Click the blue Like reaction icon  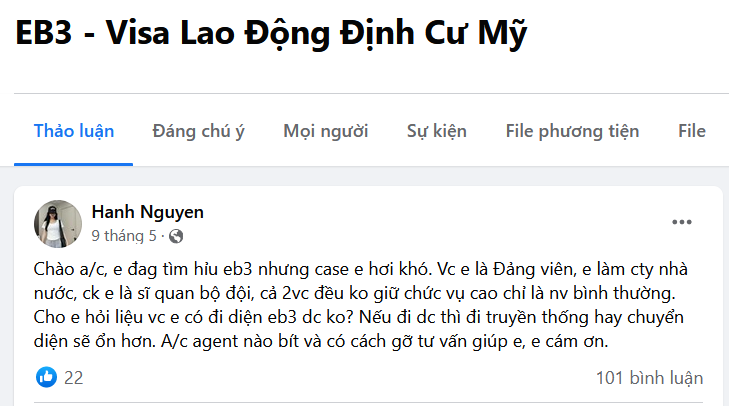click(46, 377)
